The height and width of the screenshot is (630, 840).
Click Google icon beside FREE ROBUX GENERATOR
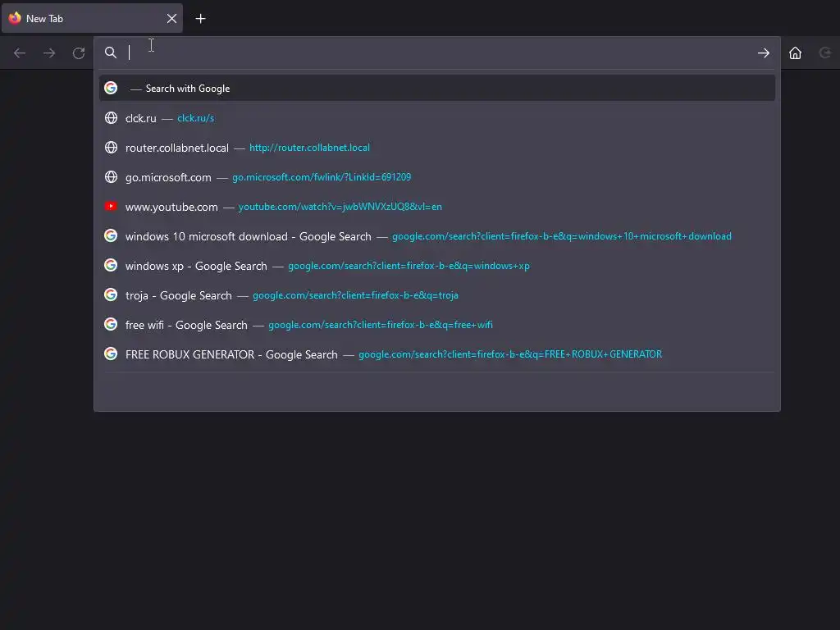pos(111,354)
